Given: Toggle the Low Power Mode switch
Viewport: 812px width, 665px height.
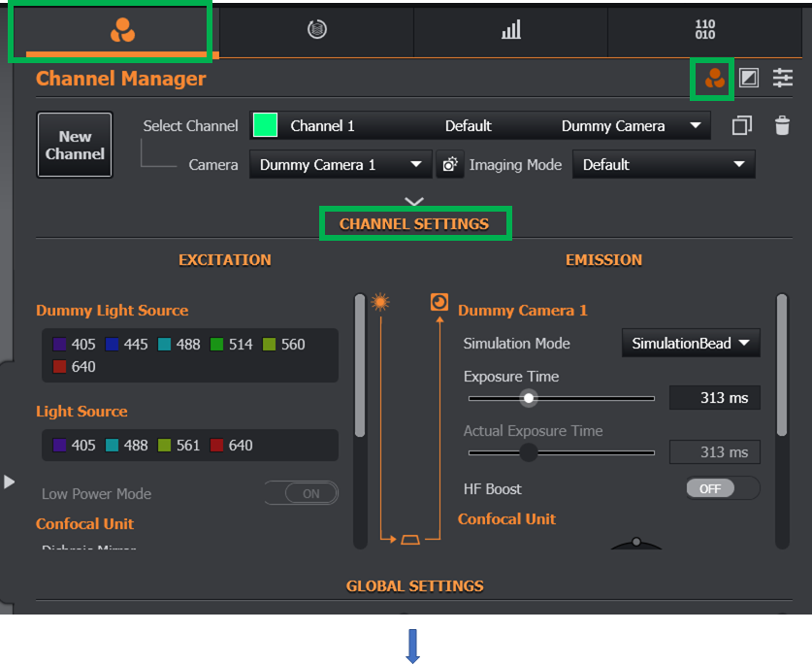Looking at the screenshot, I should tap(302, 493).
